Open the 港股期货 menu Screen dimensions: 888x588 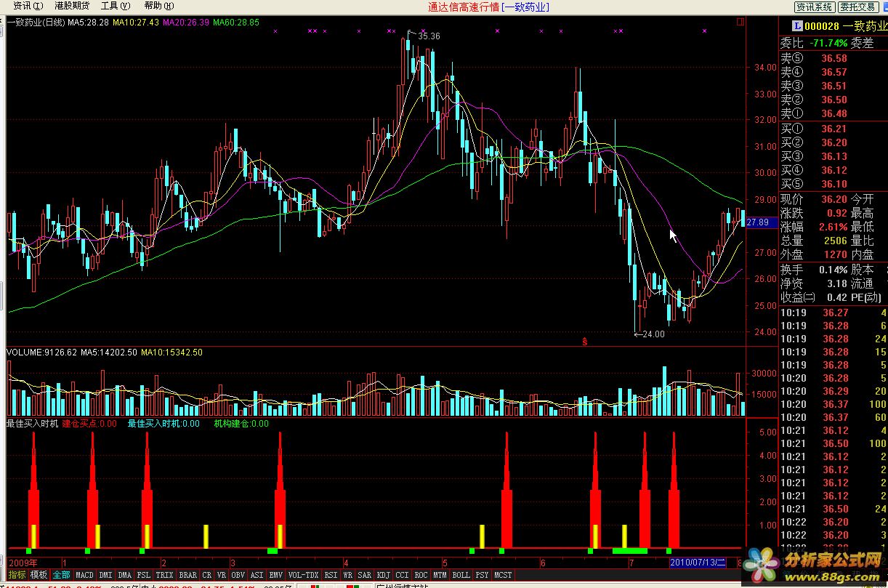point(73,6)
